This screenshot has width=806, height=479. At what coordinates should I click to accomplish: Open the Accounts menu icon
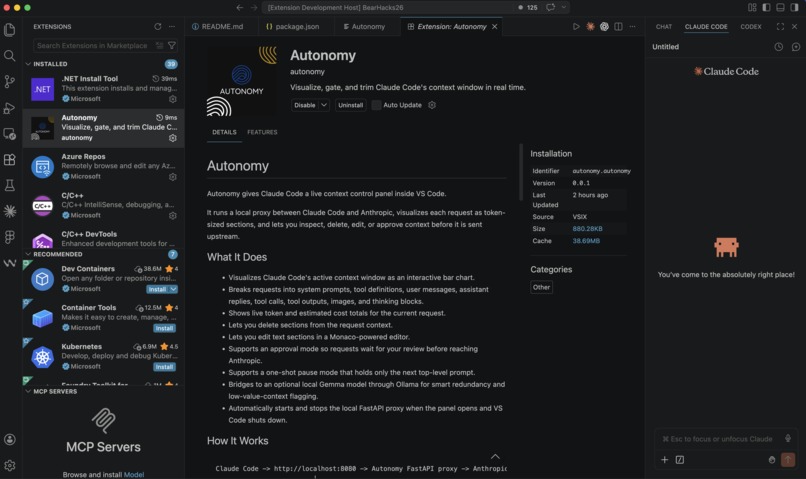[x=10, y=439]
